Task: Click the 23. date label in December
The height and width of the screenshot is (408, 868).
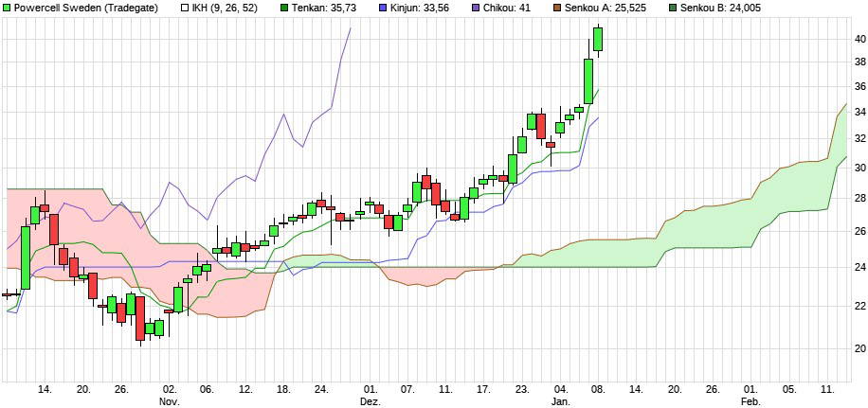Action: coord(522,389)
